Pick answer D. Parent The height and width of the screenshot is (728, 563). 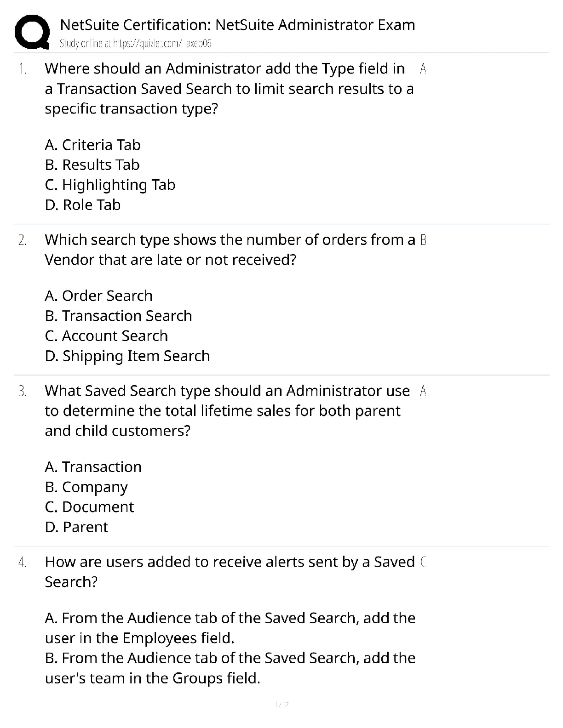(76, 527)
